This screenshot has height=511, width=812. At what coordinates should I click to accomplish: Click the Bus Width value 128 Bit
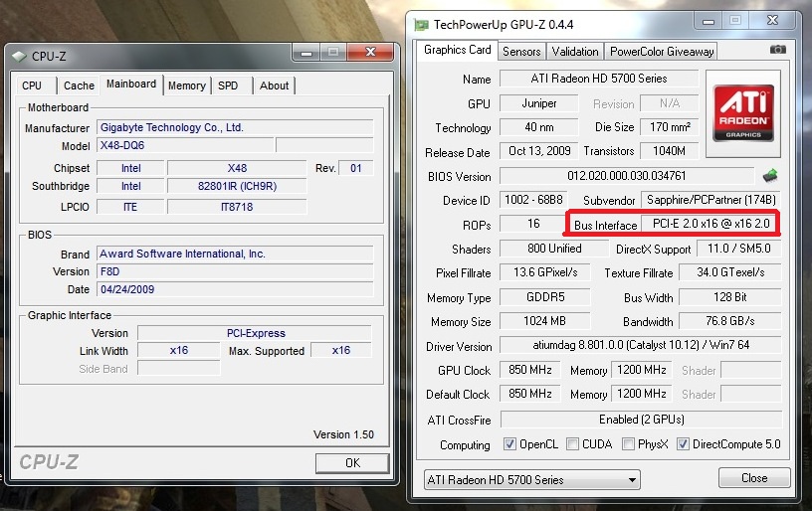point(730,297)
